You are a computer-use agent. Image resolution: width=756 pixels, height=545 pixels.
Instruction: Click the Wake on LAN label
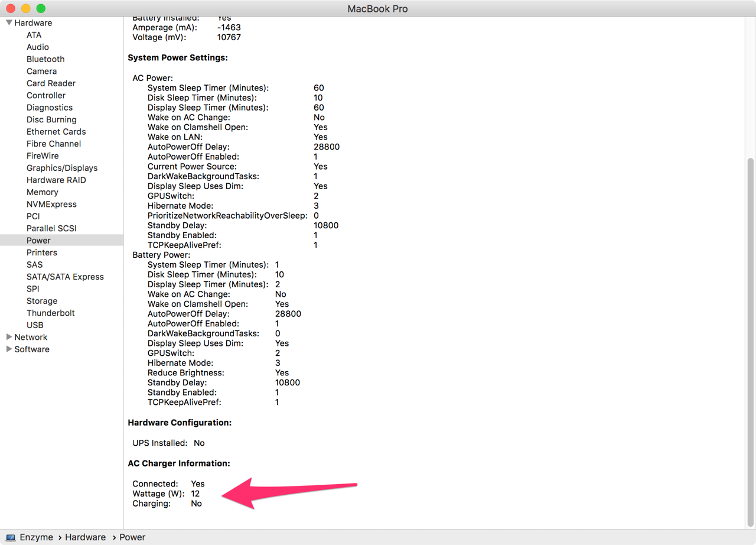point(175,137)
